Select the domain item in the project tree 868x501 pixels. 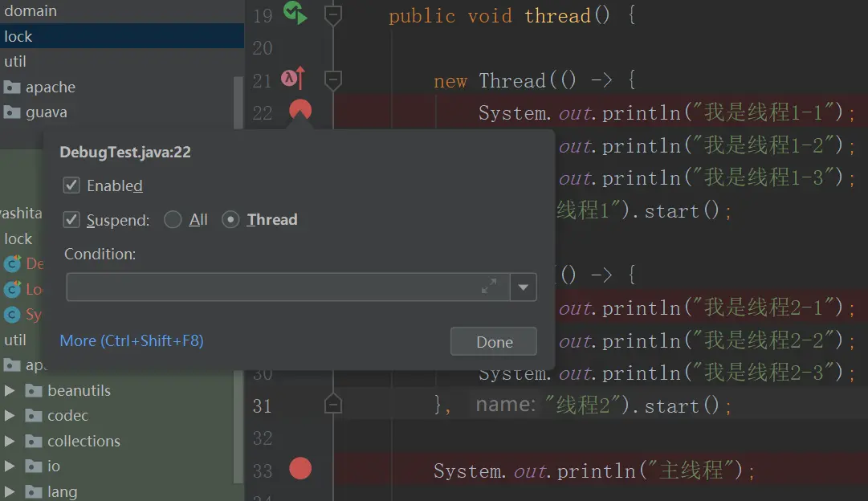pyautogui.click(x=31, y=10)
